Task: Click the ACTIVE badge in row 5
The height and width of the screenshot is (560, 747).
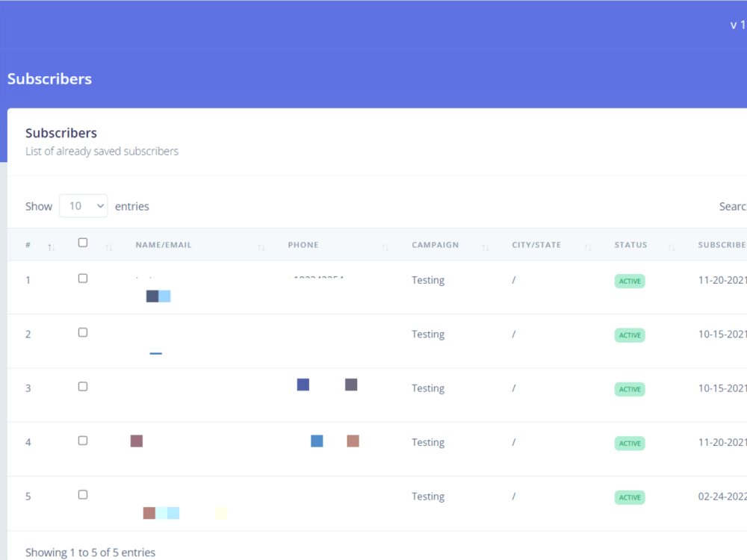Action: pos(630,497)
